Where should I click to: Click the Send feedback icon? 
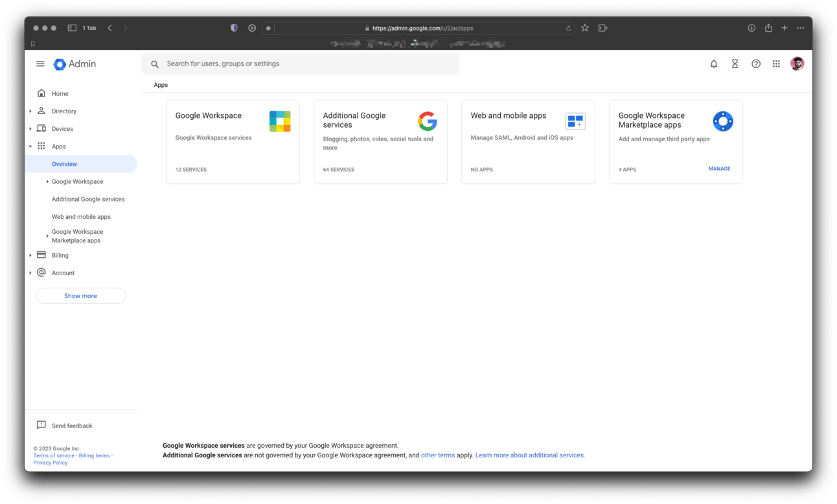click(41, 425)
